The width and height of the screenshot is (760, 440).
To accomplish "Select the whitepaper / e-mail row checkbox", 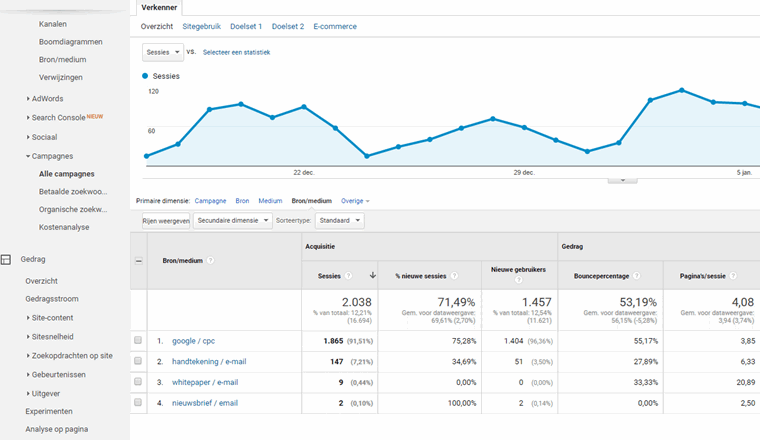I will pos(139,381).
